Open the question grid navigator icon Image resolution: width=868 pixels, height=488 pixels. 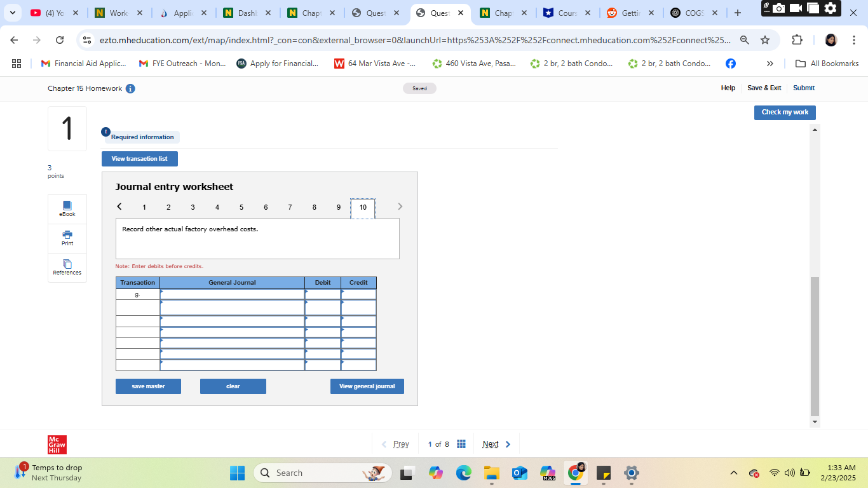(x=461, y=444)
